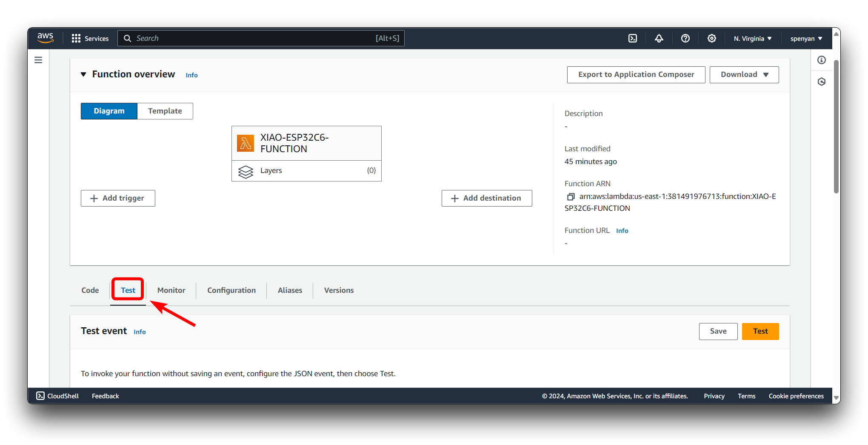Open the spenyan account menu
The width and height of the screenshot is (868, 445).
[806, 38]
